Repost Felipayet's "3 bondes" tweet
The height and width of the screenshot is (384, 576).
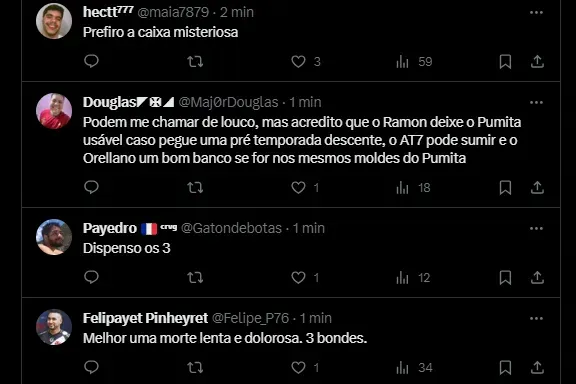tap(195, 367)
